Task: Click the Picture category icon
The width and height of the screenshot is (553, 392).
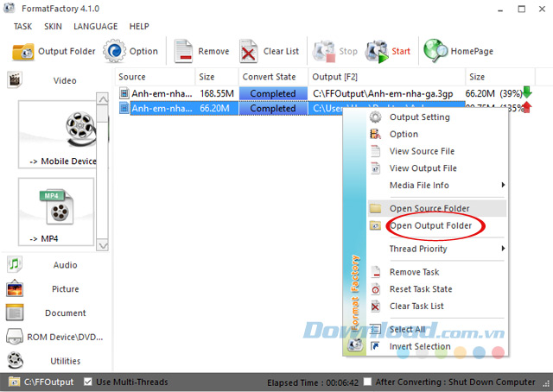Action: [15, 288]
